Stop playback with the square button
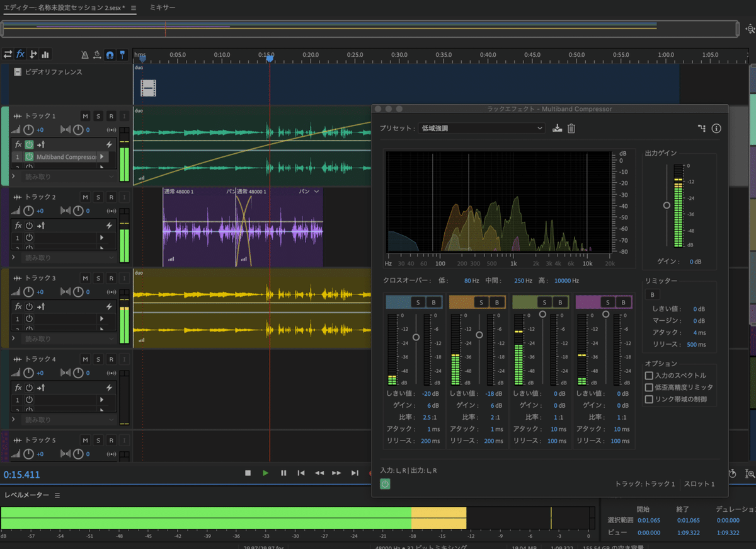This screenshot has height=549, width=756. coord(248,473)
